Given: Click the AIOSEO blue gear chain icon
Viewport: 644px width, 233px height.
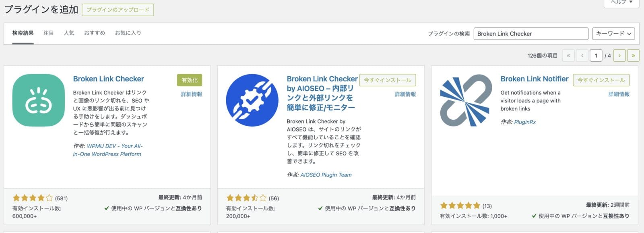Looking at the screenshot, I should 252,100.
